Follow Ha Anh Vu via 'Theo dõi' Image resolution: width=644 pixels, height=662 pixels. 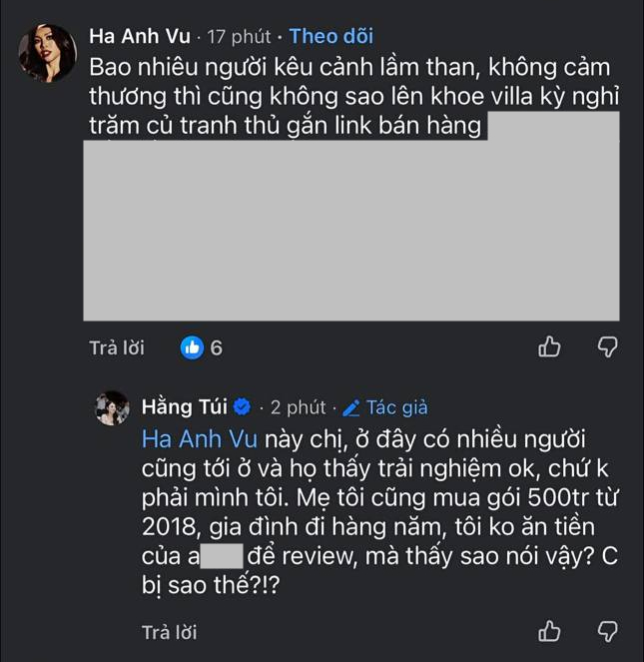pyautogui.click(x=331, y=36)
